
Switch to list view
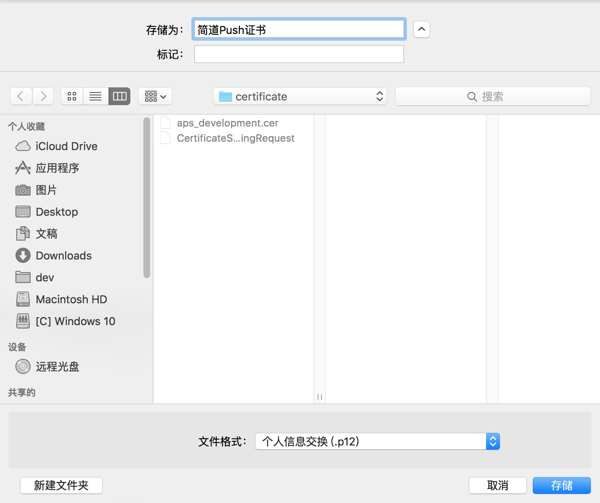95,96
